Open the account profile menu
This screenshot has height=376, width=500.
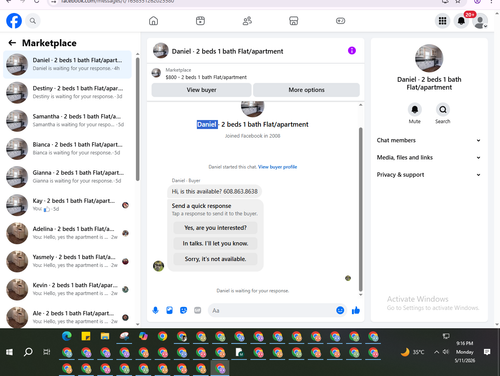pyautogui.click(x=480, y=21)
